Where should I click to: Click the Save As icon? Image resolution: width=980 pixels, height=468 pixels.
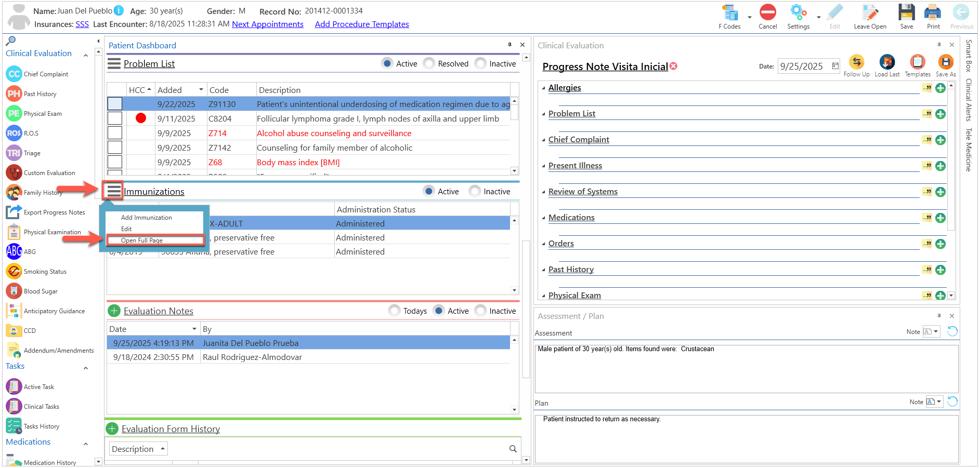point(946,62)
